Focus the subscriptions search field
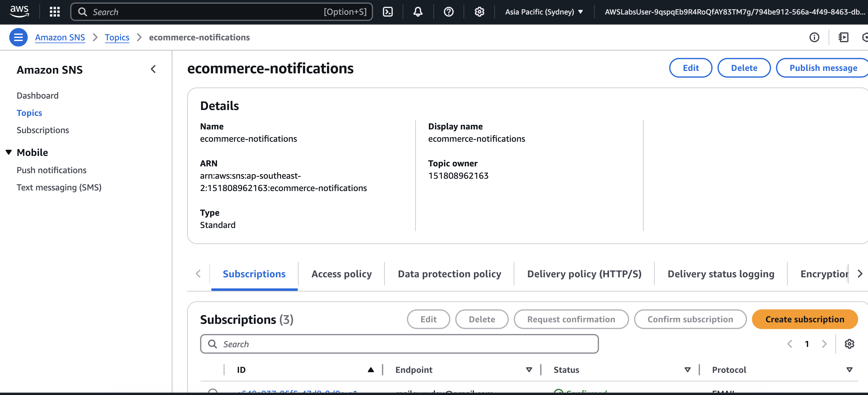 [399, 344]
